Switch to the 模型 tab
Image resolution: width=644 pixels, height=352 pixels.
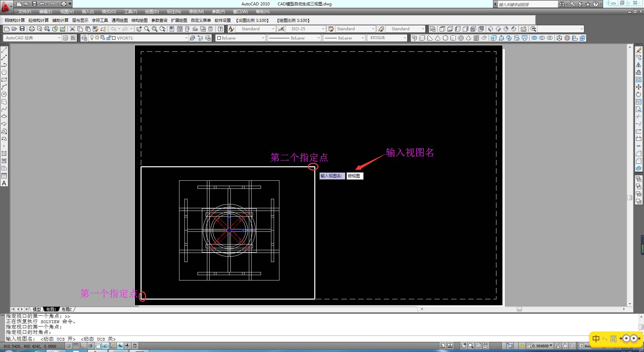tap(37, 309)
